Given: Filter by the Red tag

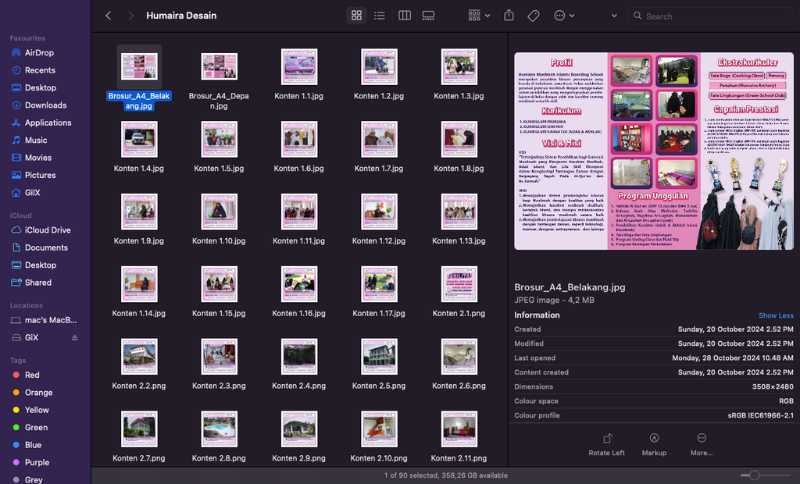Looking at the screenshot, I should click(x=32, y=375).
